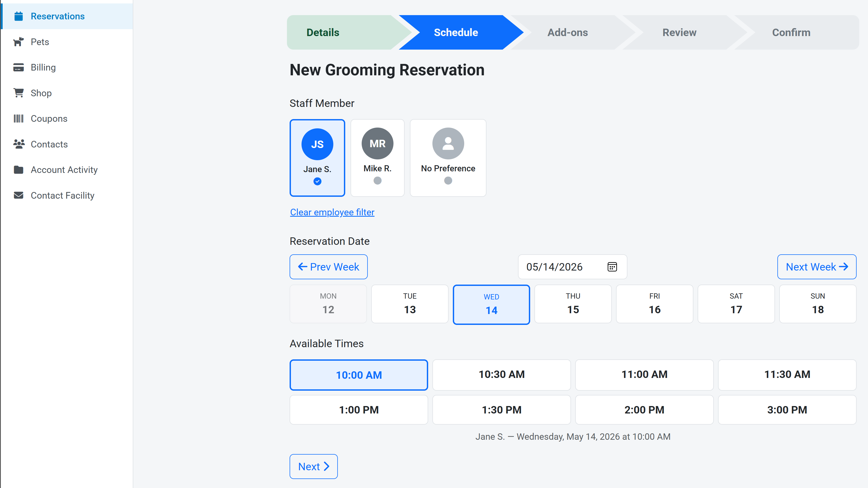The image size is (868, 488).
Task: Click the reservation date input field
Action: 572,267
